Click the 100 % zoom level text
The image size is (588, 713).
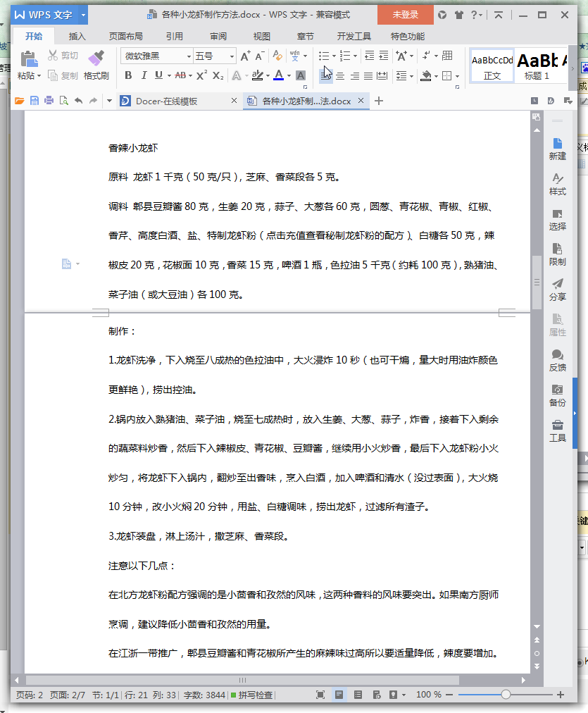coord(429,695)
